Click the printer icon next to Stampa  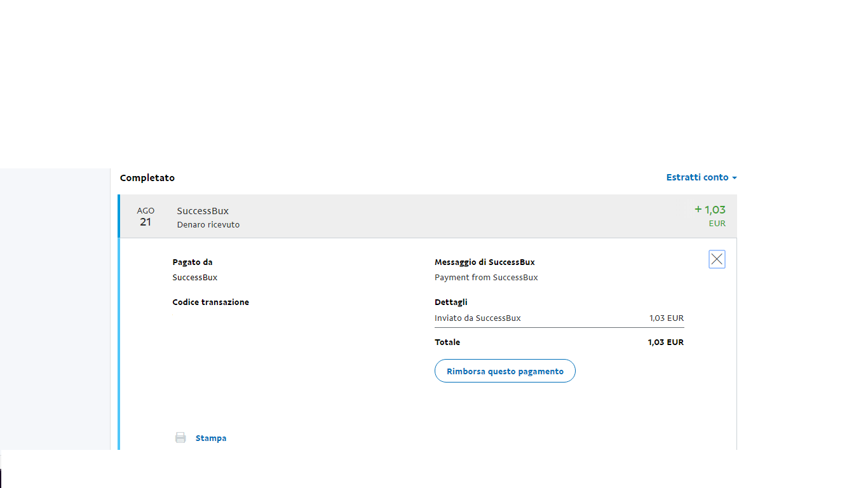point(180,438)
